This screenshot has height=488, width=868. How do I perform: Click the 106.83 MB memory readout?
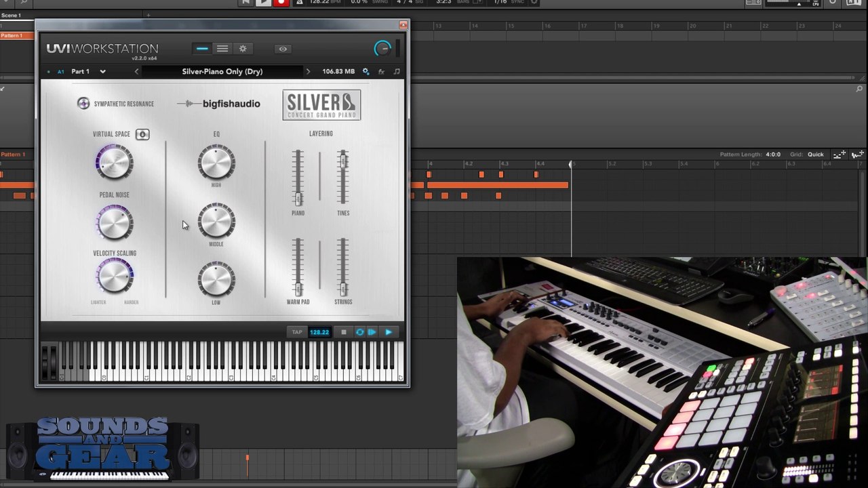coord(338,71)
